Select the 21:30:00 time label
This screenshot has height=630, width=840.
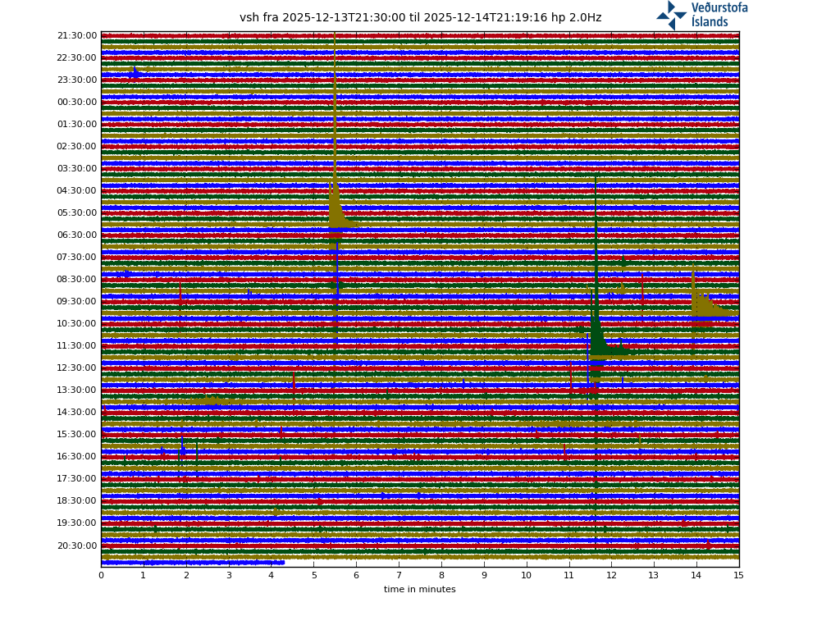click(x=77, y=36)
